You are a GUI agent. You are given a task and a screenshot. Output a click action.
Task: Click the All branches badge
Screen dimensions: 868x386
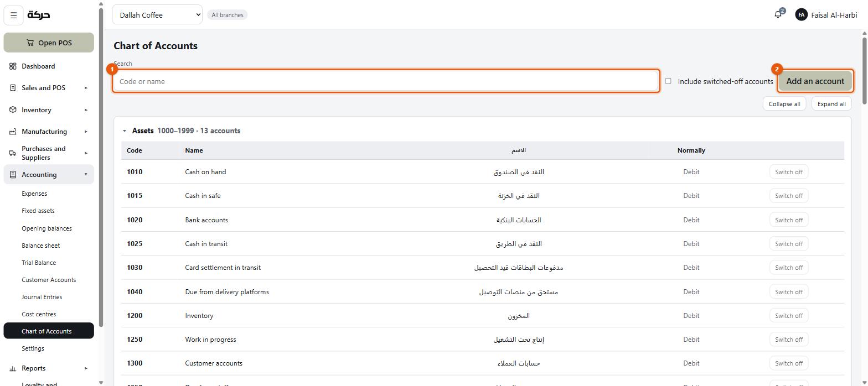coord(228,15)
